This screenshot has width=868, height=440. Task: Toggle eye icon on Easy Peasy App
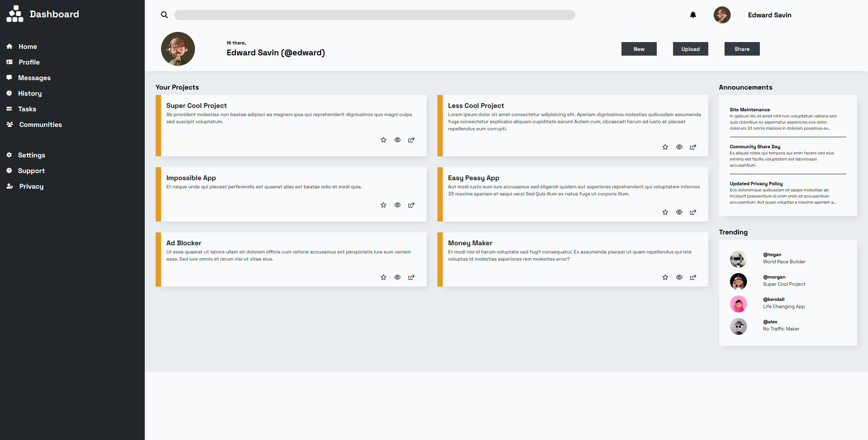[x=679, y=212]
